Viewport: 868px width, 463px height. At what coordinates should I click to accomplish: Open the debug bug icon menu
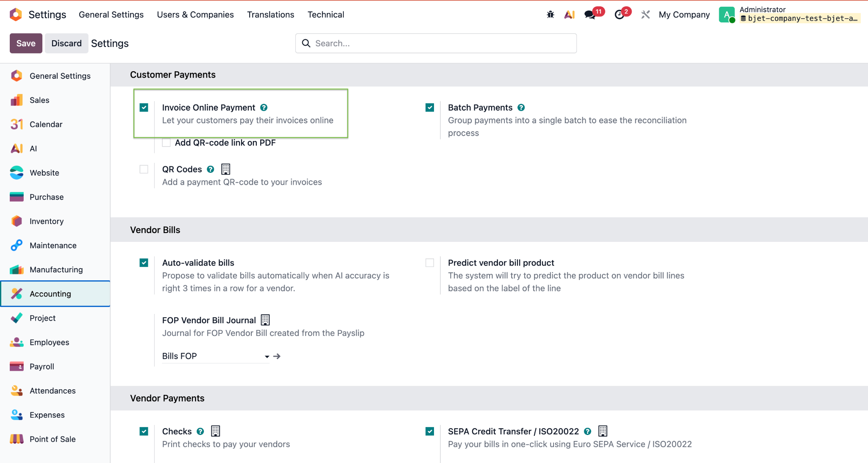[551, 14]
